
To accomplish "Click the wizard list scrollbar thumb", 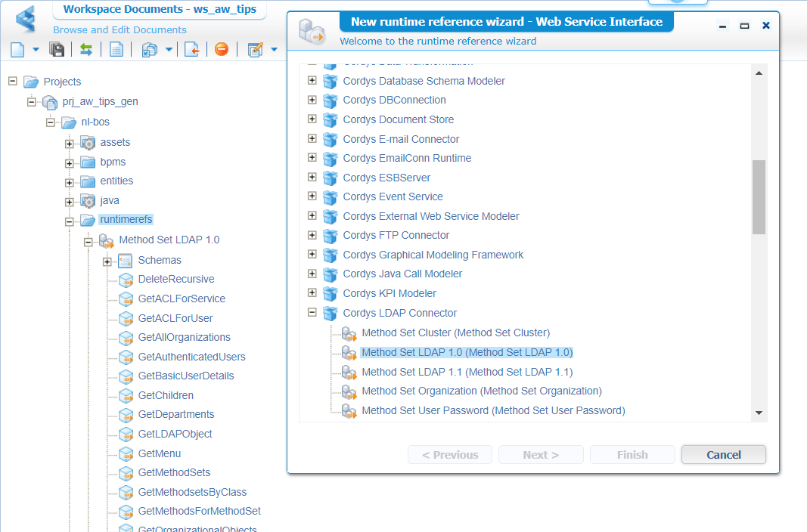I will click(759, 196).
